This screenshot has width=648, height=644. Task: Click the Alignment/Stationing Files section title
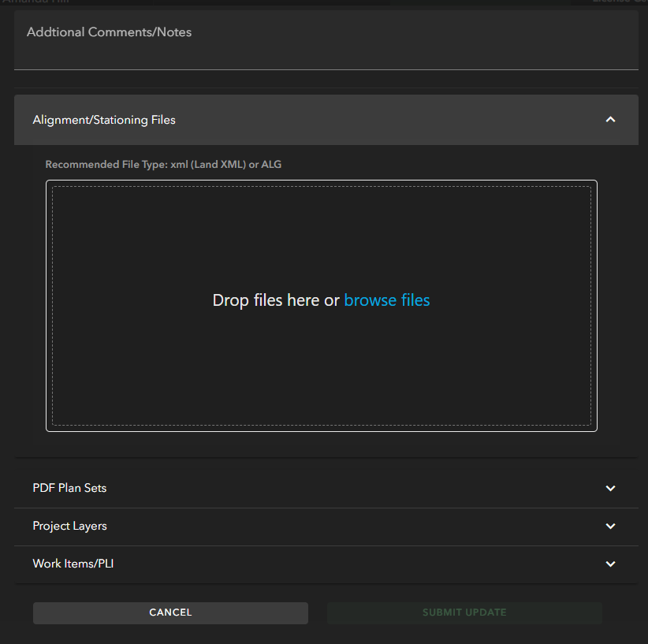pyautogui.click(x=104, y=120)
